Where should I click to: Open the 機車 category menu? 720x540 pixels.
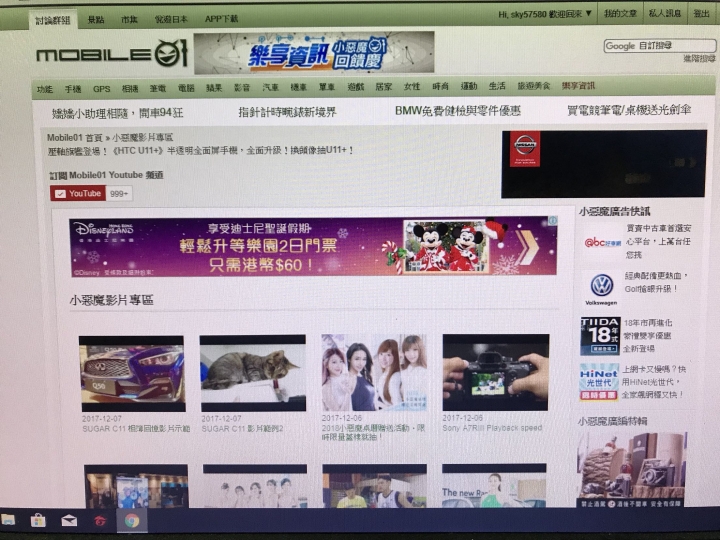[x=298, y=87]
